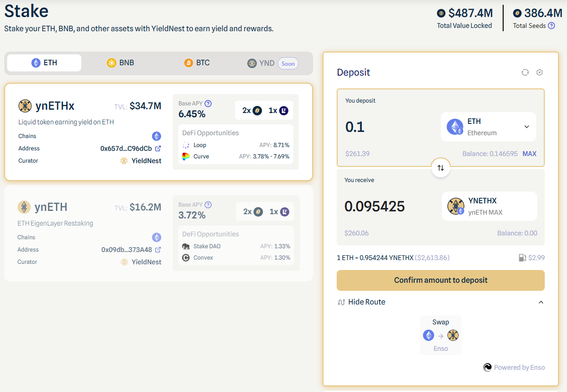The image size is (567, 392).
Task: Click the 3.72% base APY value
Action: (x=192, y=216)
